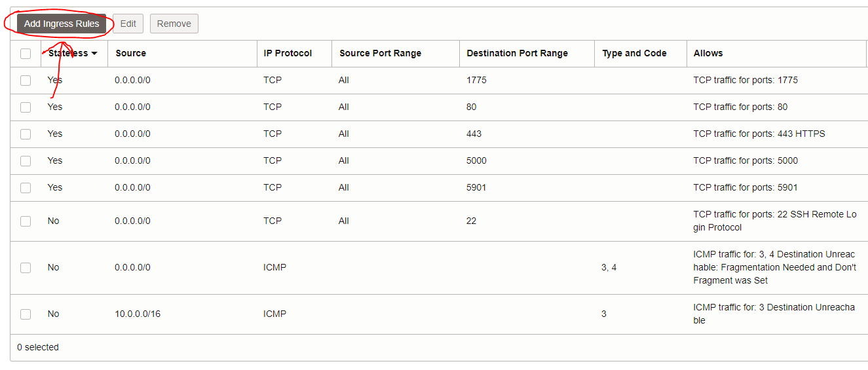Viewport: 868px width, 370px height.
Task: Click the Destination Port Range header
Action: [x=517, y=53]
